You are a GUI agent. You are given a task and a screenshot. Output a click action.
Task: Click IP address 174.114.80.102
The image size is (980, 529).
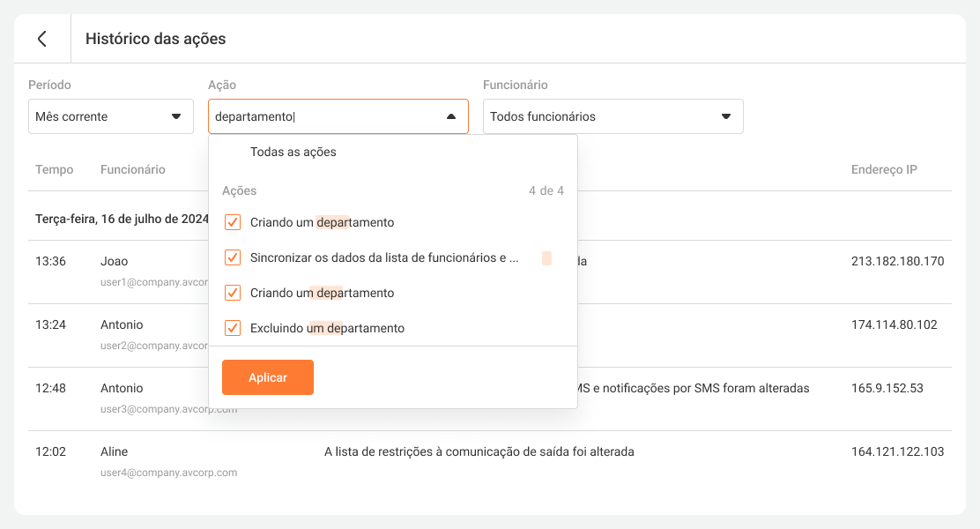tap(894, 324)
